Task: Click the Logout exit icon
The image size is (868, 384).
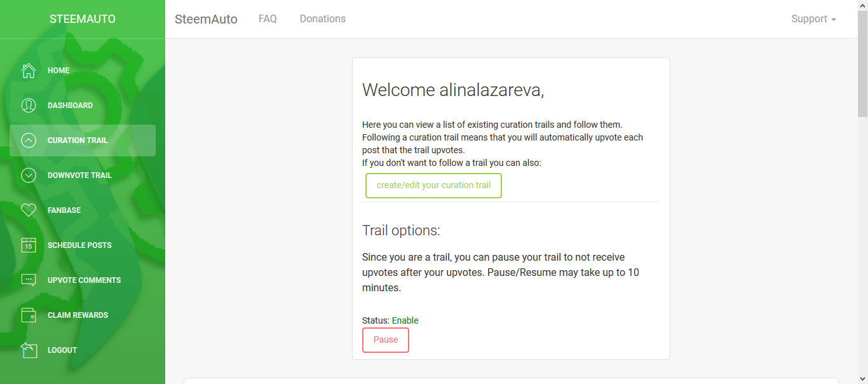Action: coord(29,350)
